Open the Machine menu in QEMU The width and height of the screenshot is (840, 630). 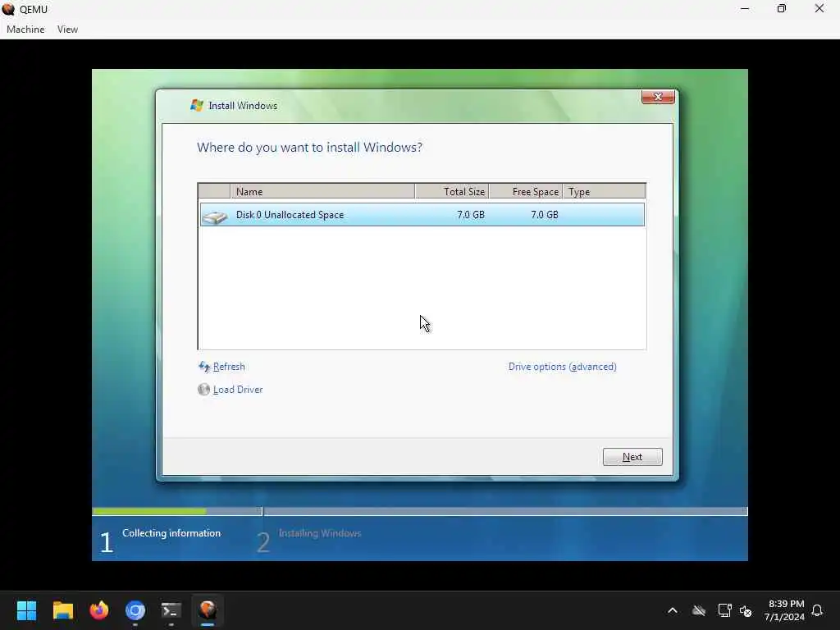click(x=25, y=30)
